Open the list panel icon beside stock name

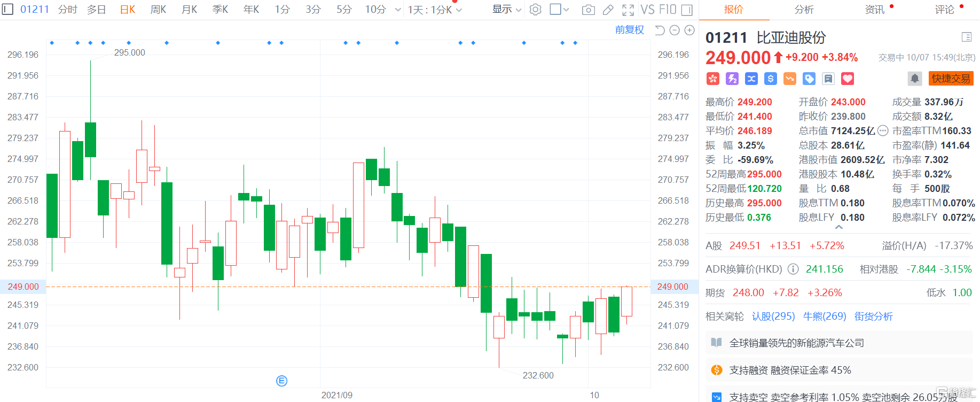point(967,37)
